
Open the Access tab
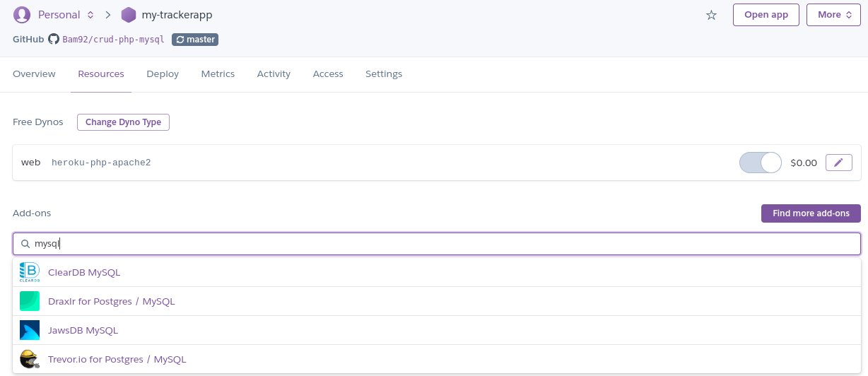[328, 74]
